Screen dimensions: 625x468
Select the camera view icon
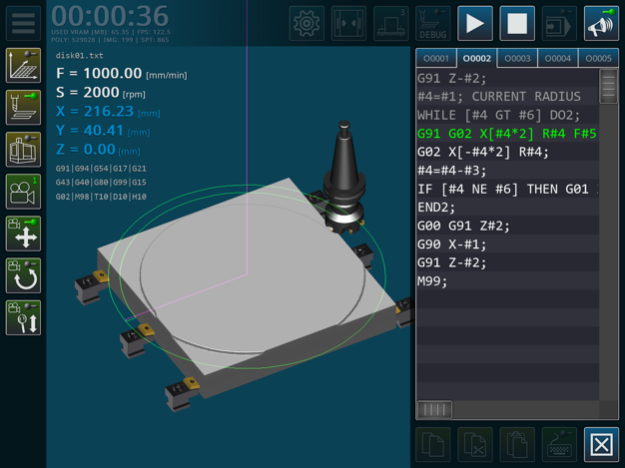(23, 192)
